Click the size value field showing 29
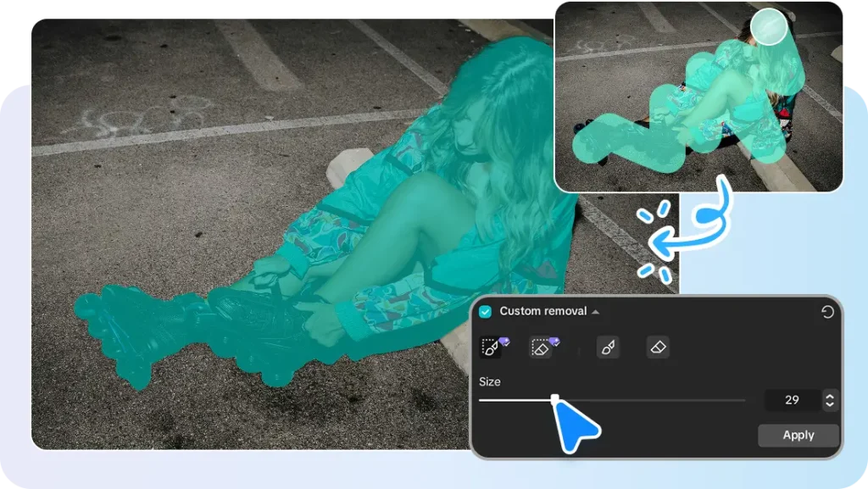 pyautogui.click(x=792, y=400)
